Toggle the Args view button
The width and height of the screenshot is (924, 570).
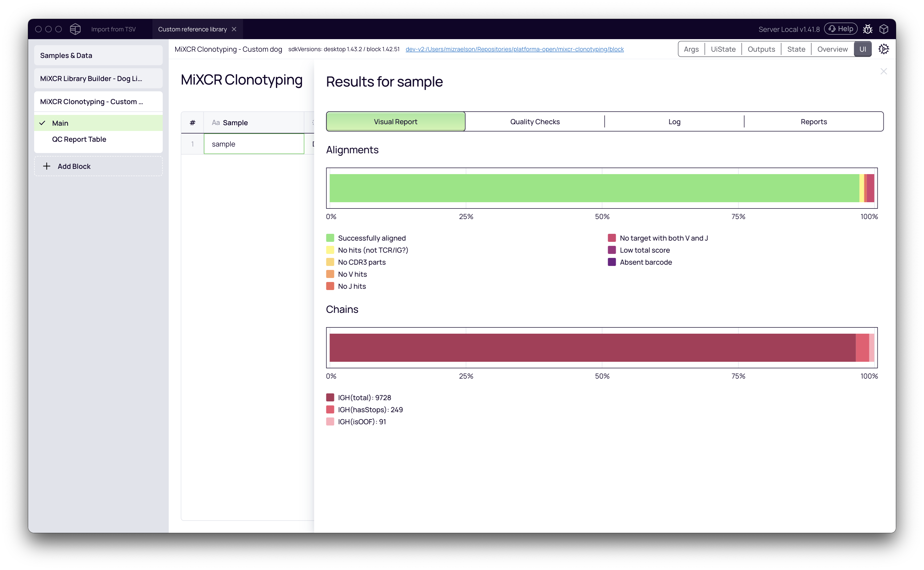[x=691, y=49]
